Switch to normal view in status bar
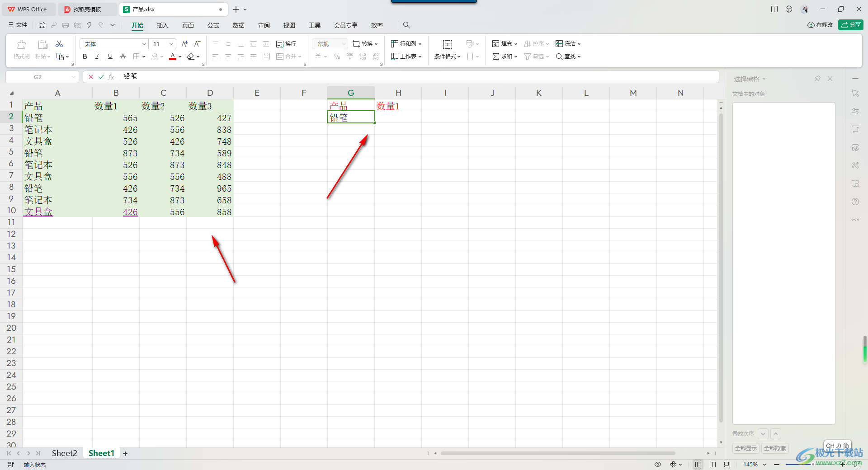Screen dimensions: 868x470 click(698, 465)
